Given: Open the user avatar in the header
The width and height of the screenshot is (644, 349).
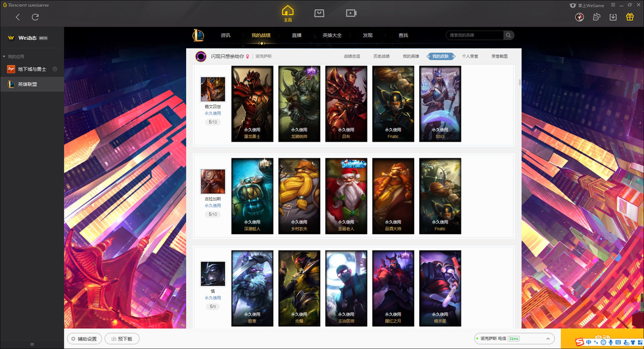Looking at the screenshot, I should tap(579, 17).
